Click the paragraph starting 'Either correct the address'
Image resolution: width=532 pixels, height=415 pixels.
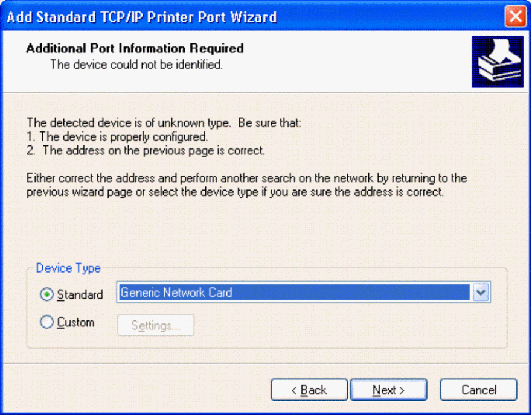coord(246,185)
